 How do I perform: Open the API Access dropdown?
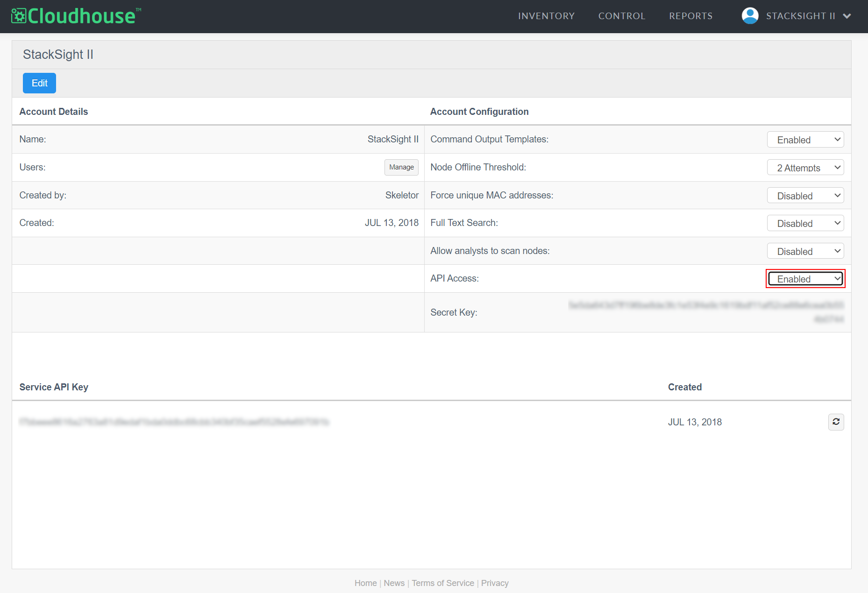click(805, 279)
